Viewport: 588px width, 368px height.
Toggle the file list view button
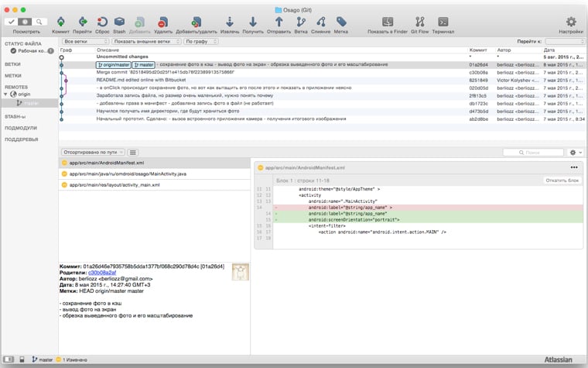133,152
